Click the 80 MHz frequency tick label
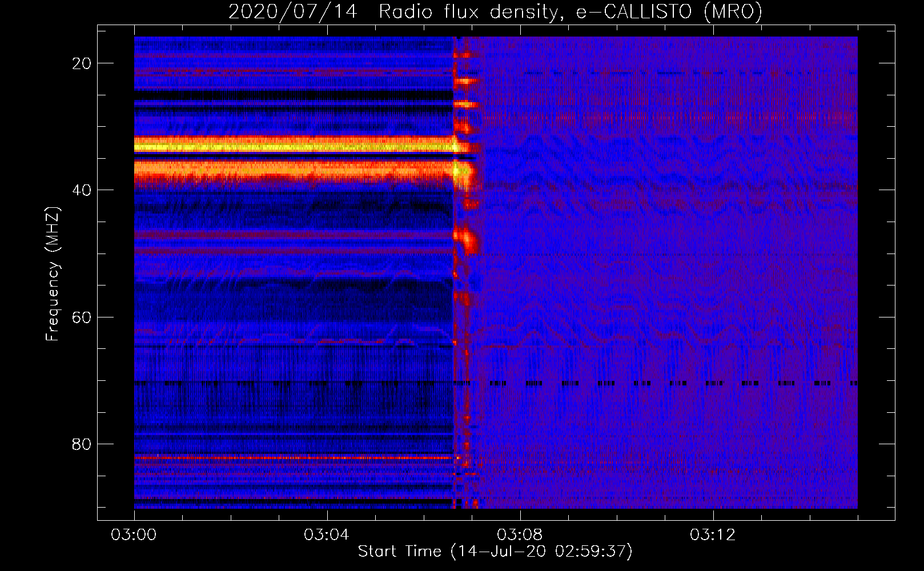 82,444
